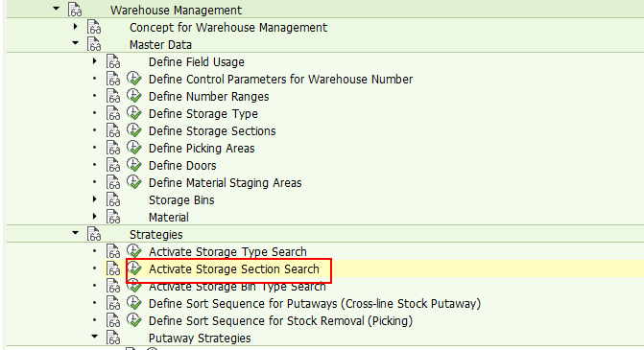Screen dimensions: 644x350
Task: Collapse the Master Data node
Action: tap(75, 43)
